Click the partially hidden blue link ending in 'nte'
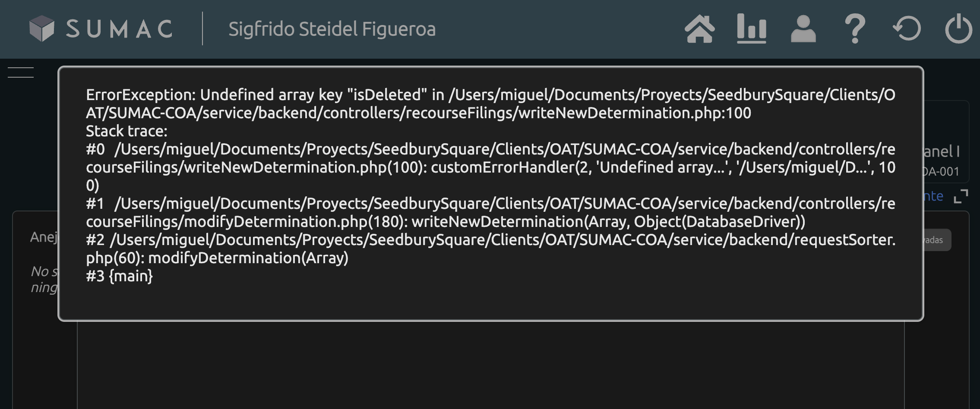Viewport: 980px width, 409px height. pos(934,196)
